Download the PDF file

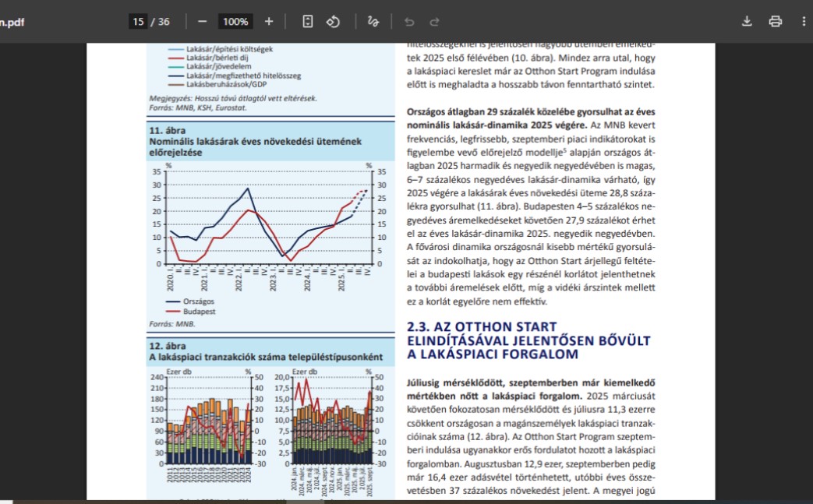pyautogui.click(x=747, y=21)
